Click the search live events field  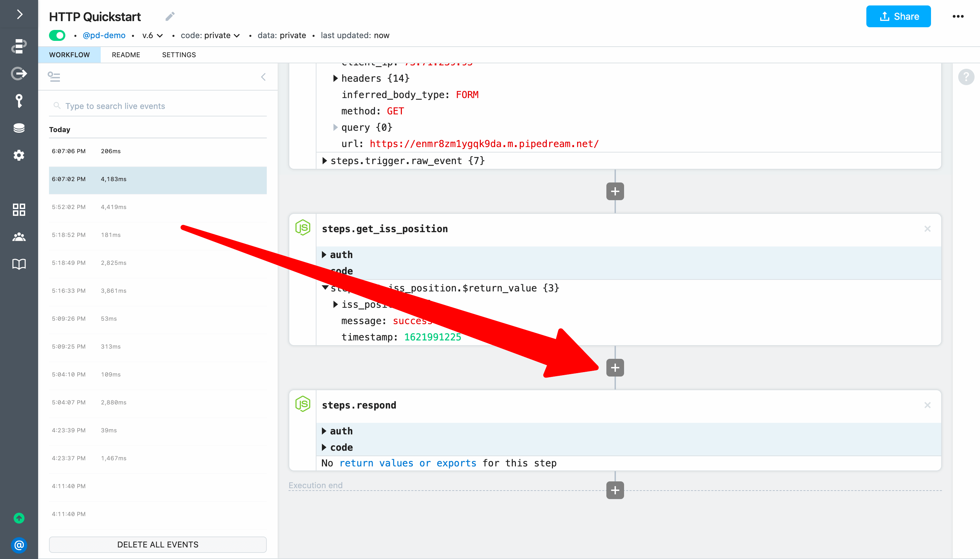click(x=161, y=106)
